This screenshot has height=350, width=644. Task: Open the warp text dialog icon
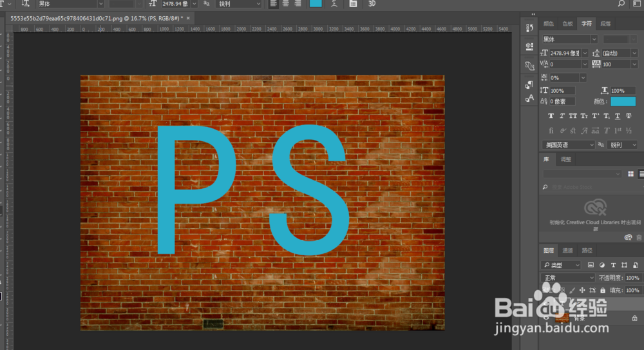point(334,4)
